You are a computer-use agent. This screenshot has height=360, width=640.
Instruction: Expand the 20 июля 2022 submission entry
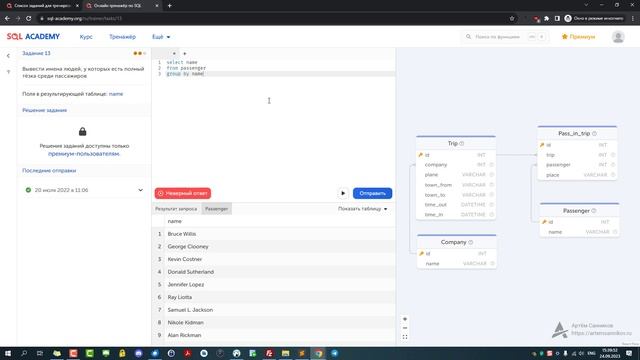(140, 190)
